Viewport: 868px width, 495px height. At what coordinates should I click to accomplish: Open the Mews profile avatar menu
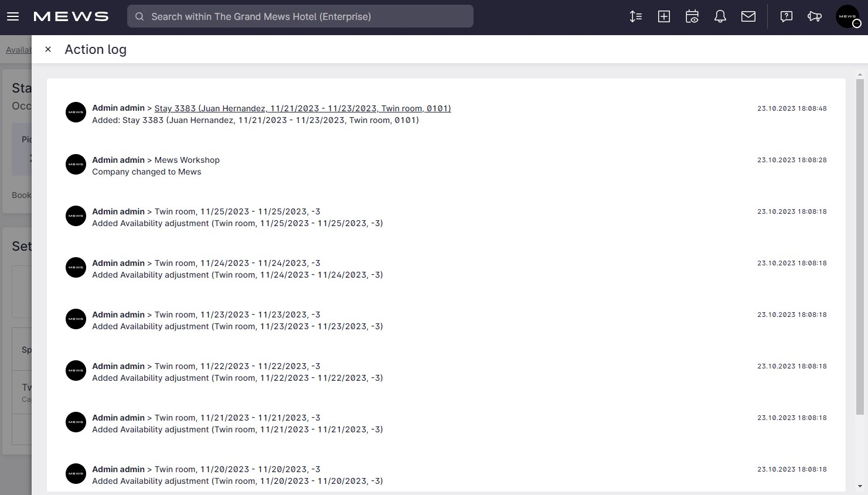[x=847, y=16]
